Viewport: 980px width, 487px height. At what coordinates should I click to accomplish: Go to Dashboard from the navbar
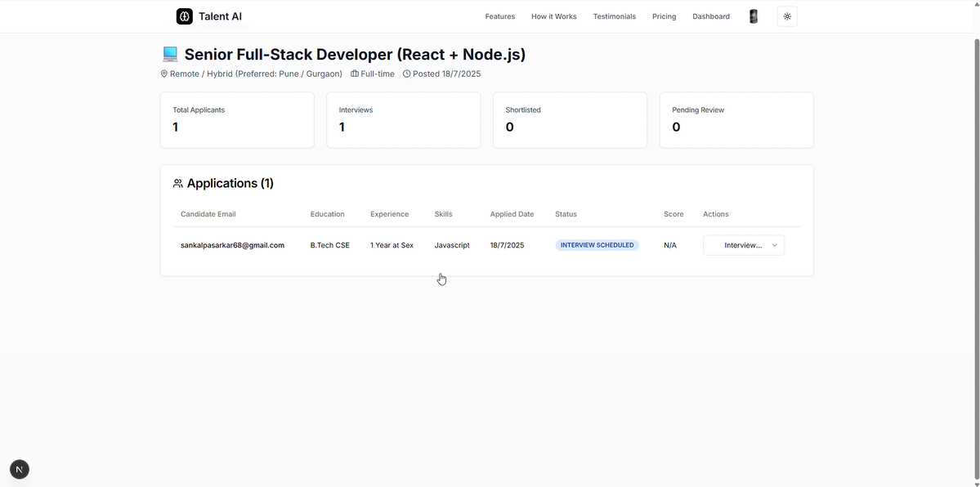[710, 16]
